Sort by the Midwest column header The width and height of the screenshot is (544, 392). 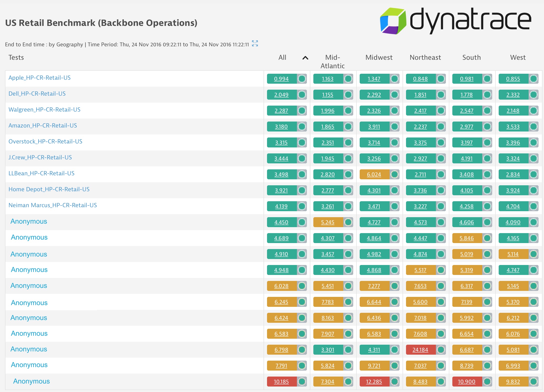coord(379,58)
